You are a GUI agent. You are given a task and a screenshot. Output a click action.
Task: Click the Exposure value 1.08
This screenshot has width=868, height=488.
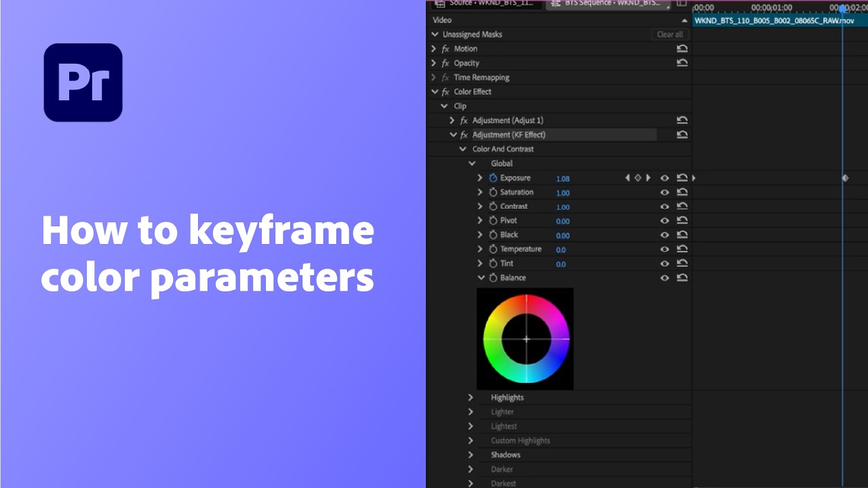click(x=563, y=179)
